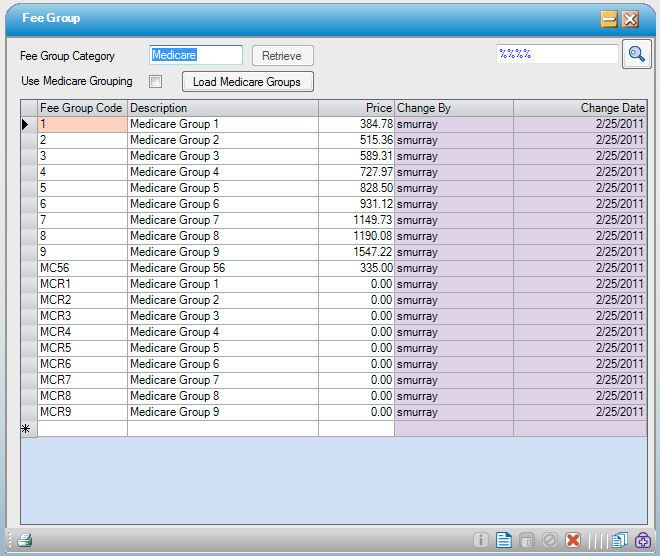Screen dimensions: 660x556
Task: Select the row selector for MC56 row
Action: 29,268
